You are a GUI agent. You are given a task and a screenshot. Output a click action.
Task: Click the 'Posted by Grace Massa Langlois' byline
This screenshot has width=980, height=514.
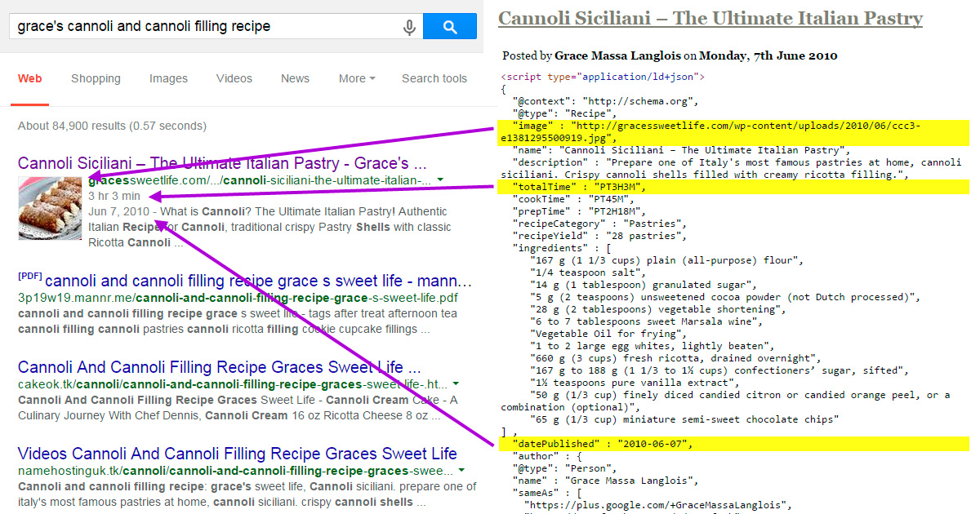(x=670, y=56)
